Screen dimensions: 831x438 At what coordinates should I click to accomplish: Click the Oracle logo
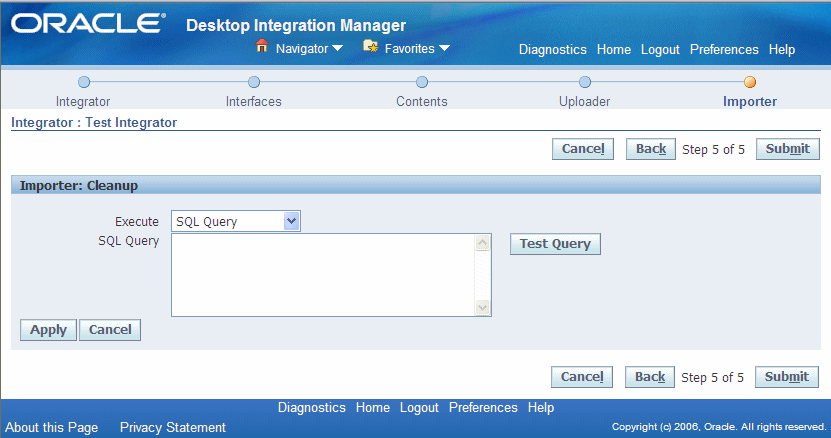89,24
